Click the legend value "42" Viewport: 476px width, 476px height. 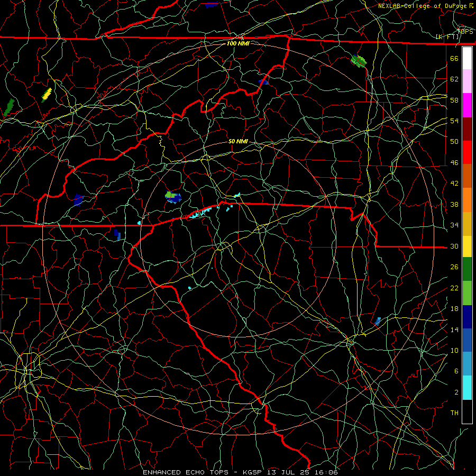(x=454, y=184)
